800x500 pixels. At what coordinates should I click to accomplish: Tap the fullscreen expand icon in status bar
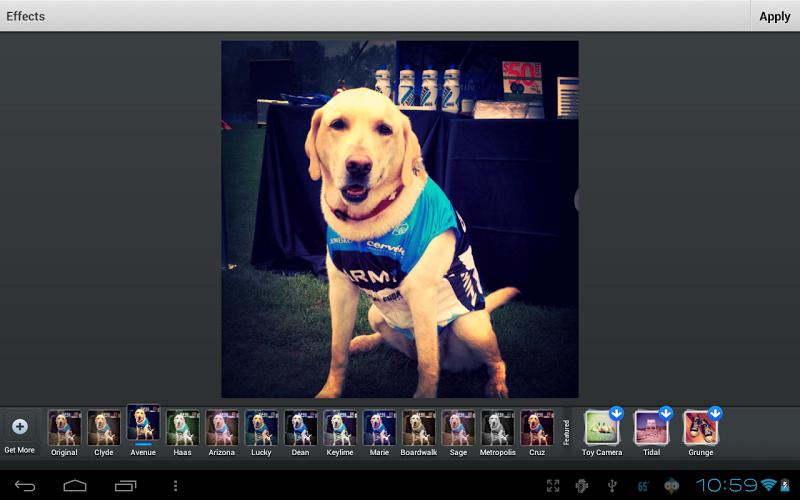pyautogui.click(x=553, y=486)
